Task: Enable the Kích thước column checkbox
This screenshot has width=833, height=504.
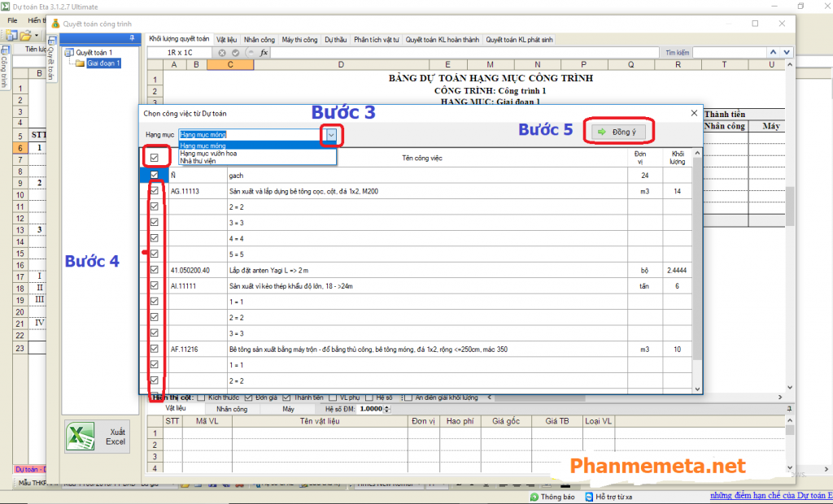Action: (x=201, y=398)
